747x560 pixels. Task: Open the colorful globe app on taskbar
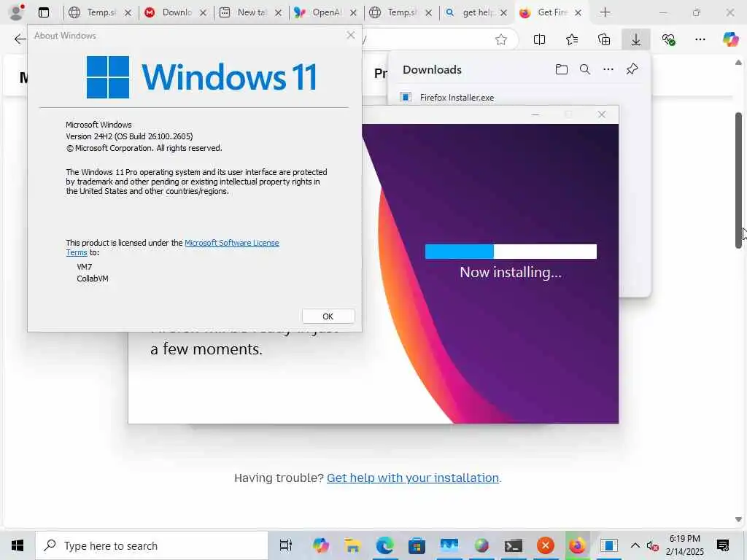[x=481, y=545]
